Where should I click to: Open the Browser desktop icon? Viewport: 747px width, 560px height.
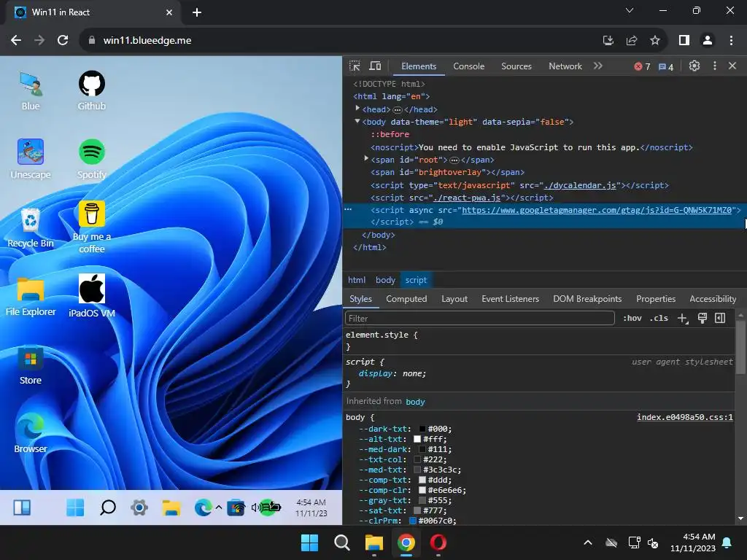[31, 433]
